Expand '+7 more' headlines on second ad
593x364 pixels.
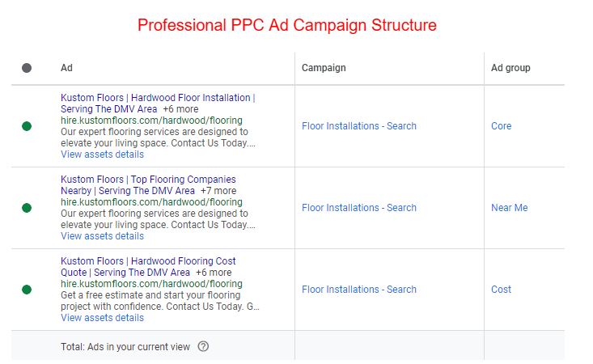[x=218, y=191]
